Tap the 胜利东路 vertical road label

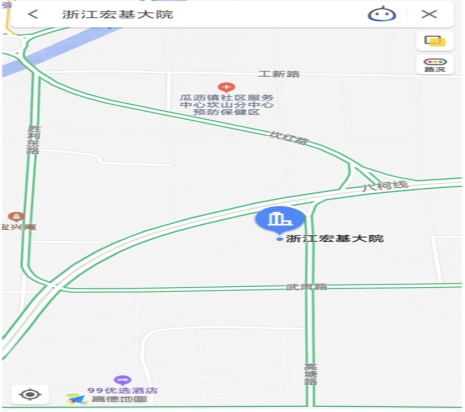tap(33, 139)
